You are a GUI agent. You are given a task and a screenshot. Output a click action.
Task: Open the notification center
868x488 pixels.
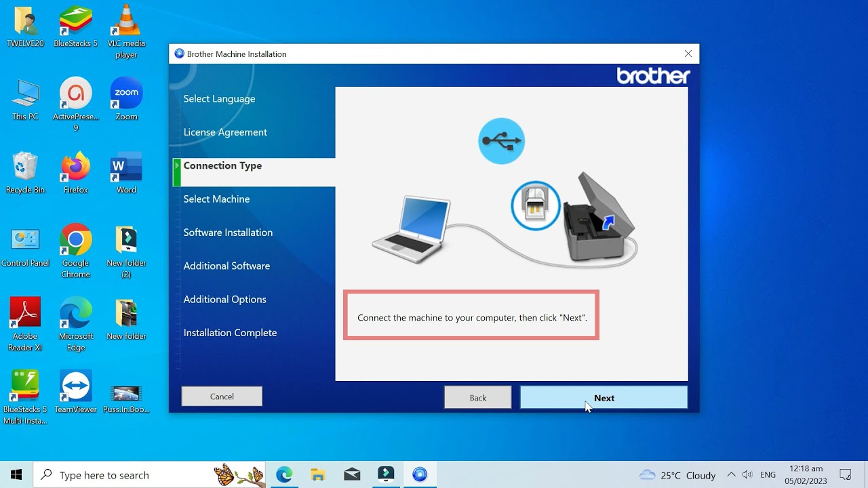click(846, 474)
